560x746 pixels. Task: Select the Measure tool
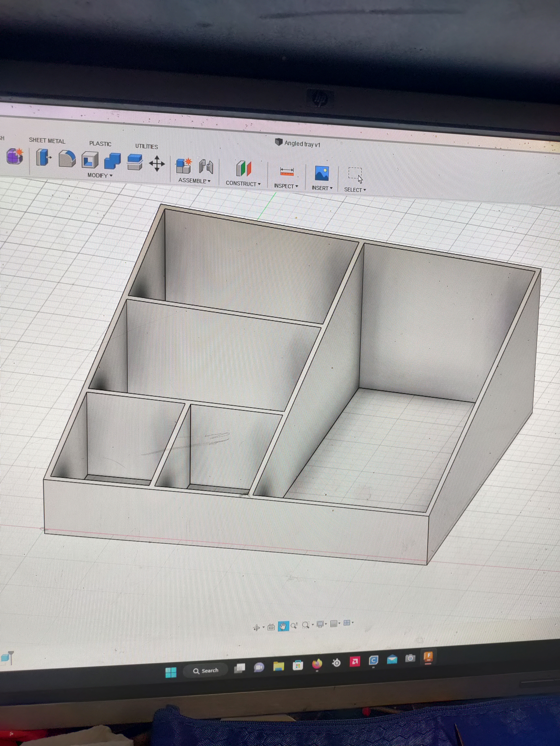[x=287, y=172]
